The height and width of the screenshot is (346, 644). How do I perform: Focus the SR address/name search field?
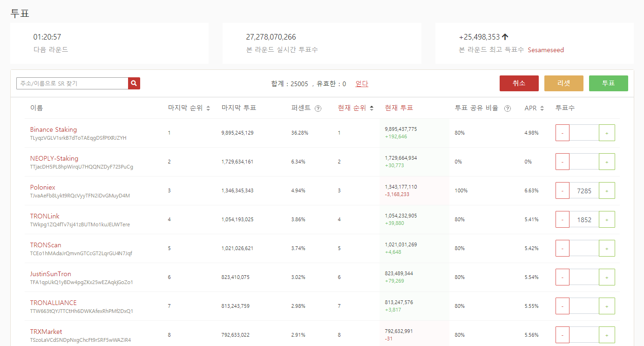(x=72, y=83)
